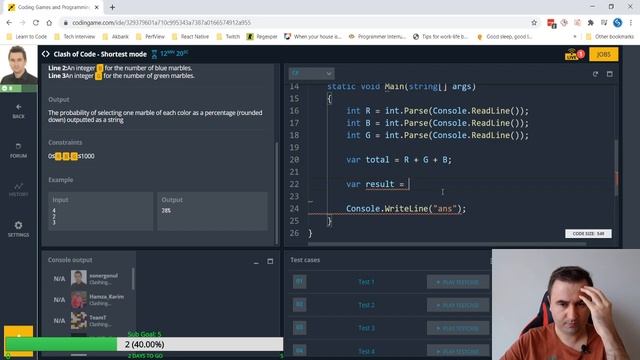Open the FORUM sidebar item

click(x=18, y=150)
